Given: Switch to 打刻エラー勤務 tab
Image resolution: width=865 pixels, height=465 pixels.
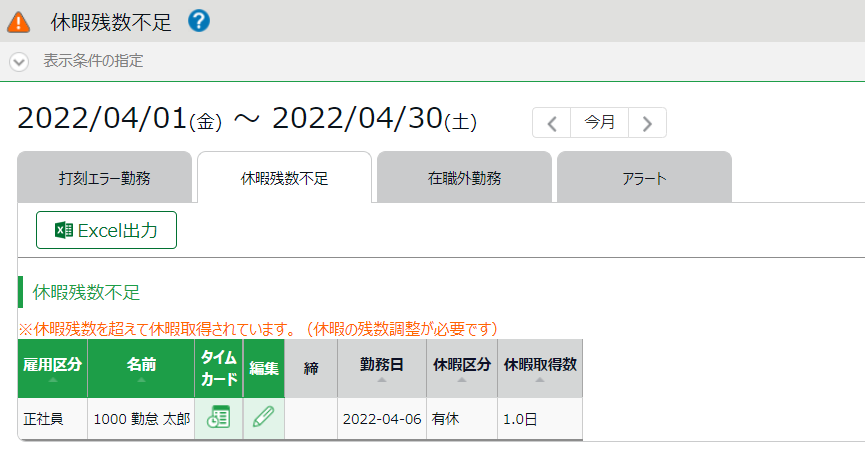Looking at the screenshot, I should pos(105,178).
